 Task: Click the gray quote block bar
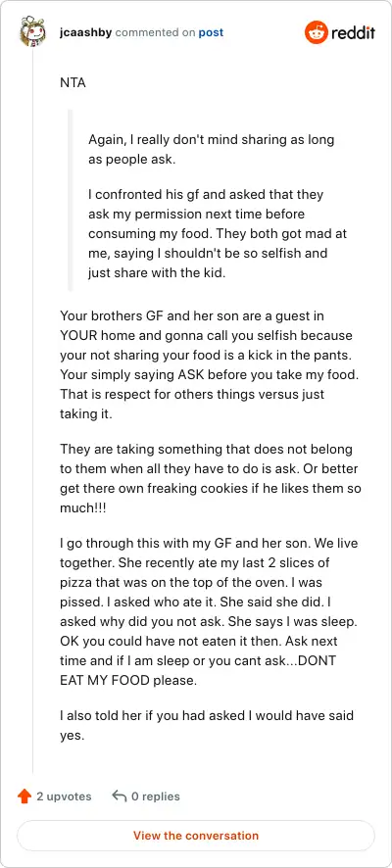(x=71, y=200)
